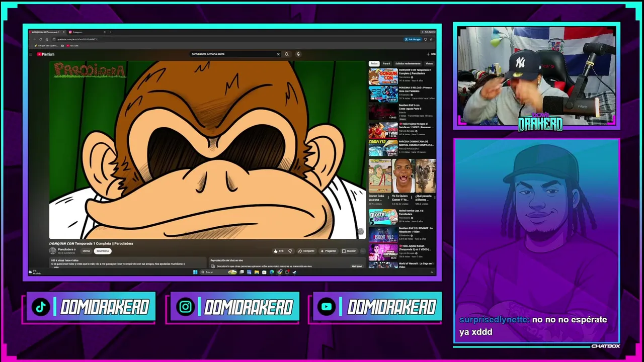Click the YouTube Premium logo
Screen dimensions: 644x362
[x=46, y=54]
